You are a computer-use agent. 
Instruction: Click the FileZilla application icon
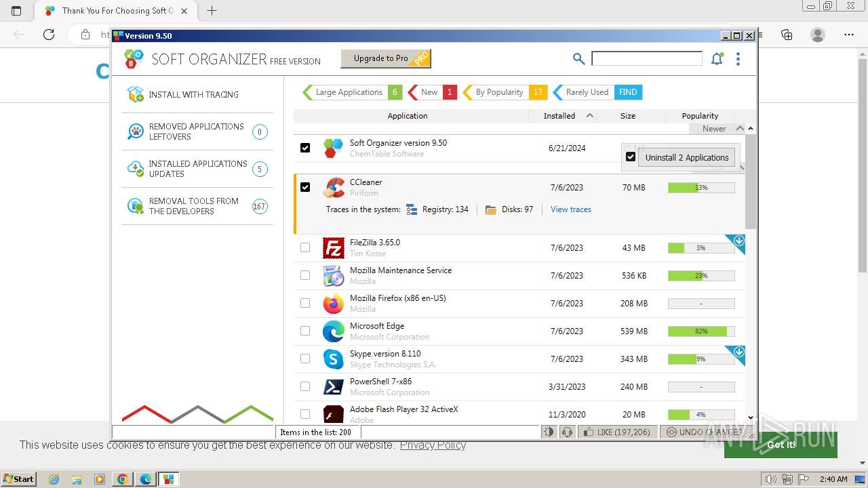click(334, 248)
